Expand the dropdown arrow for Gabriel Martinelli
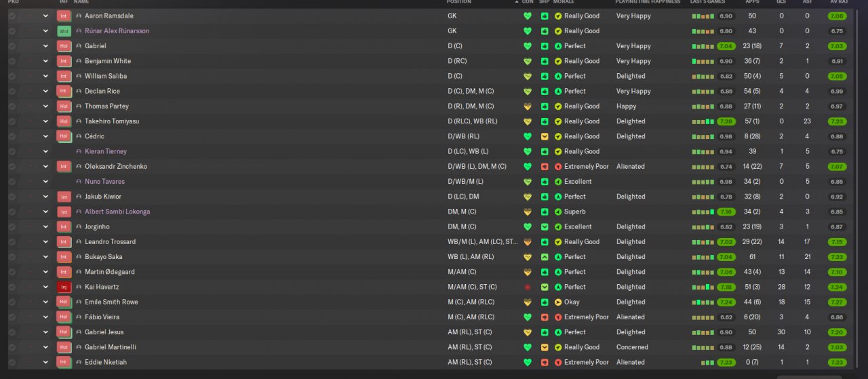 pos(45,347)
